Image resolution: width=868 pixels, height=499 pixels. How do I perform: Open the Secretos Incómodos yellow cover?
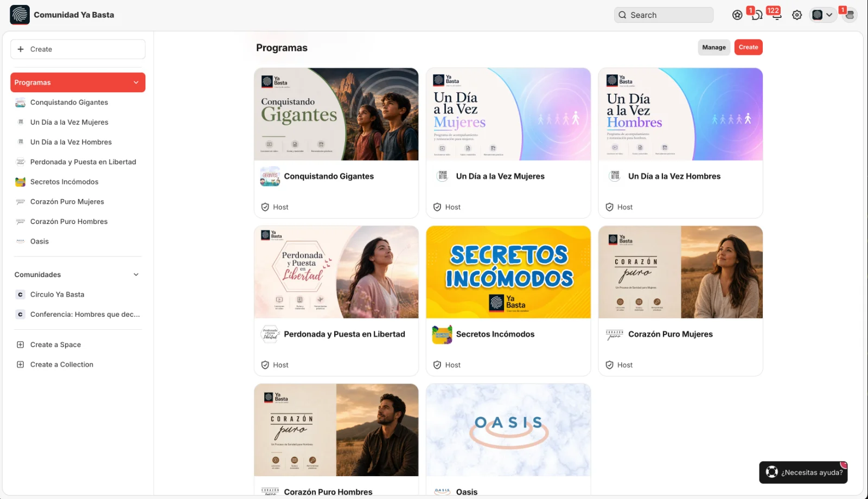tap(508, 272)
